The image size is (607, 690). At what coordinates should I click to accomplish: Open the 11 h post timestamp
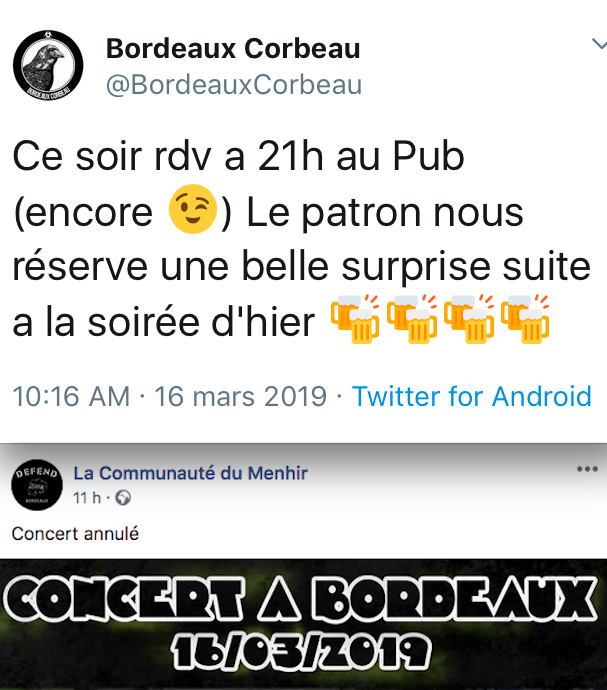[x=87, y=498]
